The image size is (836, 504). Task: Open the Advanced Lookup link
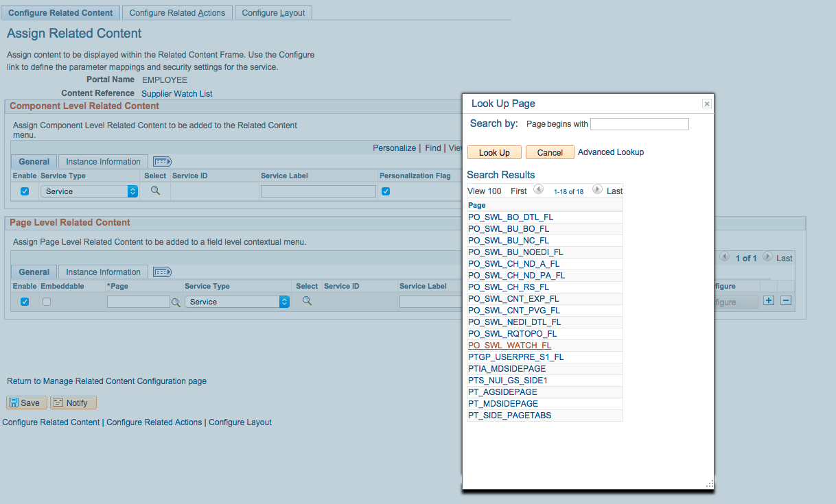[x=611, y=152]
